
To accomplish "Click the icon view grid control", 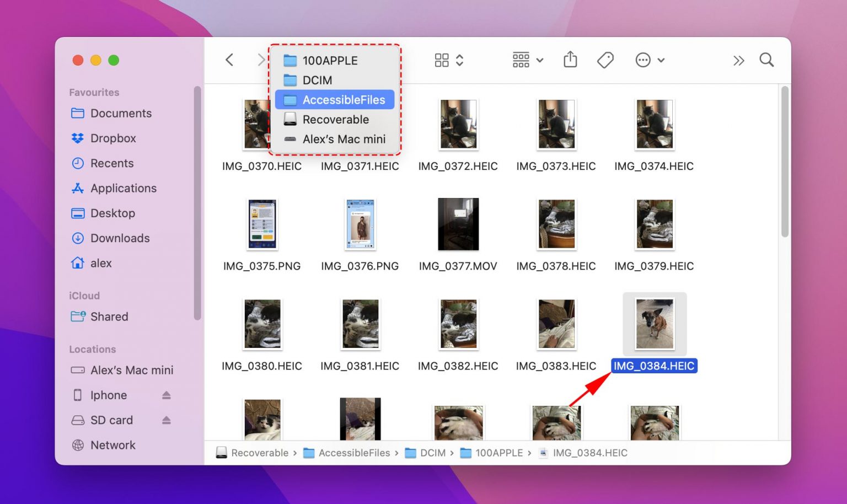I will 442,60.
